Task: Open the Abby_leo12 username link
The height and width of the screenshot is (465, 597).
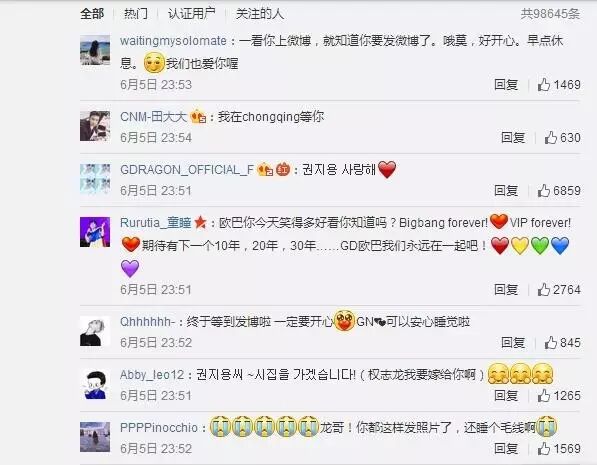Action: [152, 375]
